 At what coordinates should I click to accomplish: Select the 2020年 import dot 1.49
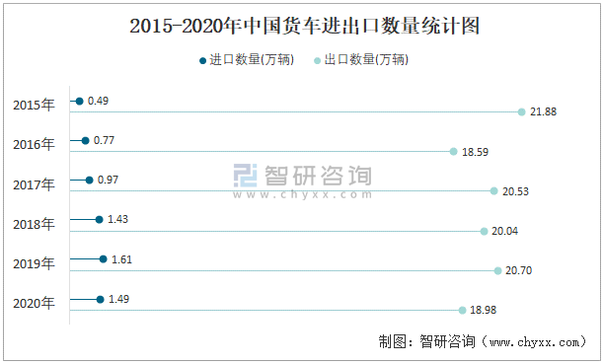tap(100, 299)
